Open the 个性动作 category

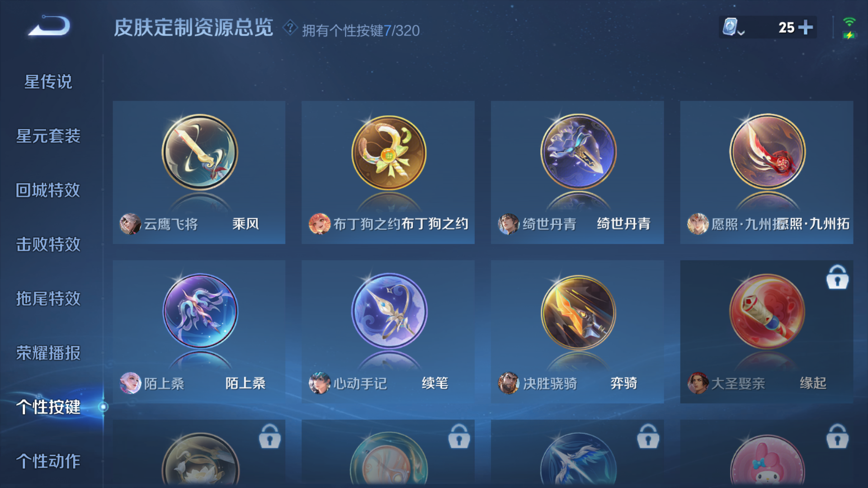[x=48, y=461]
